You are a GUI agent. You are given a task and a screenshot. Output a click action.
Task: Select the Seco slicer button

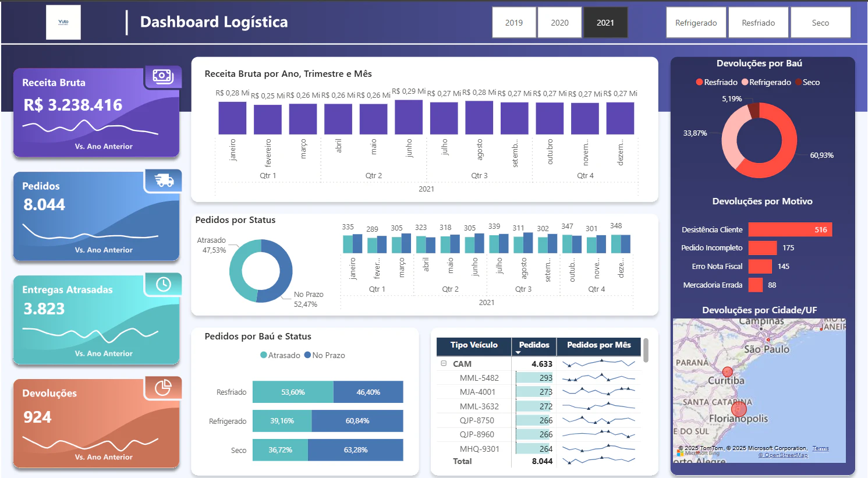coord(820,23)
